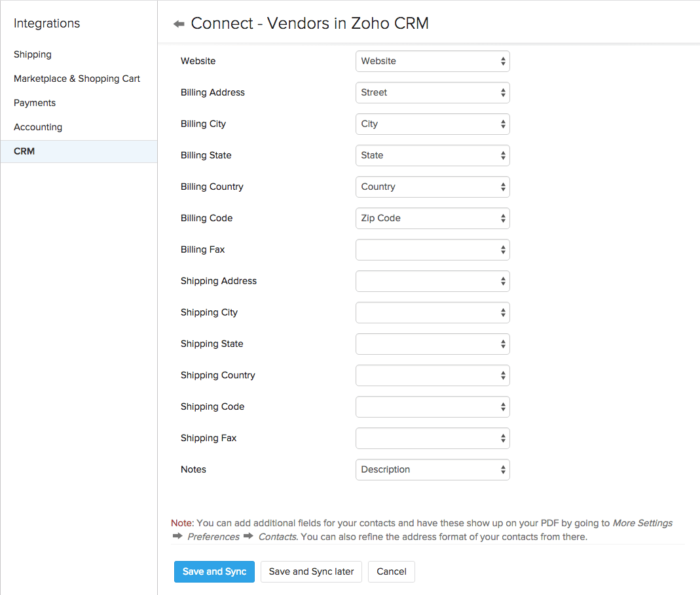700x595 pixels.
Task: Select the Payments integrations section
Action: [x=34, y=103]
